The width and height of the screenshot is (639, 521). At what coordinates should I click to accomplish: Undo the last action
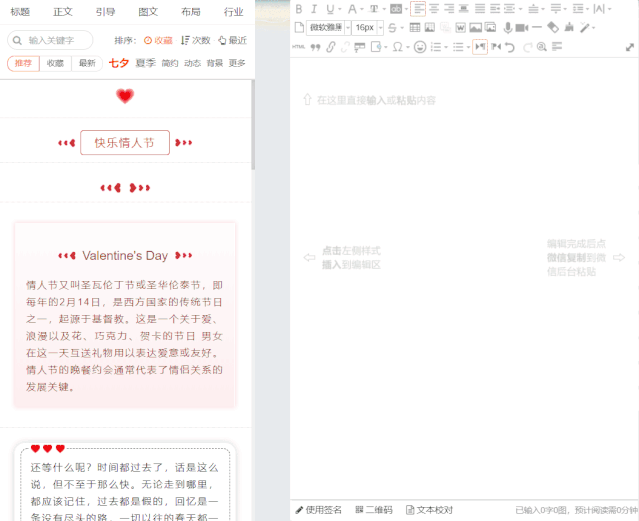point(510,47)
